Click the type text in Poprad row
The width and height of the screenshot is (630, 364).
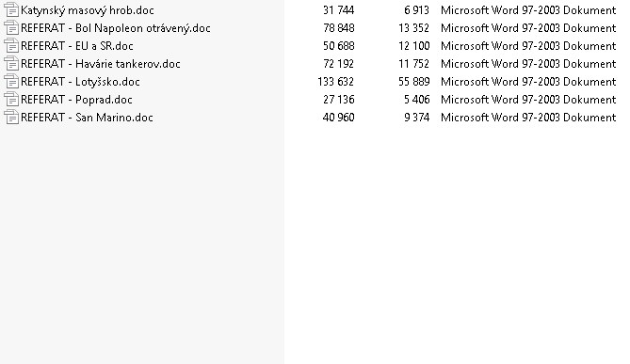coord(528,100)
